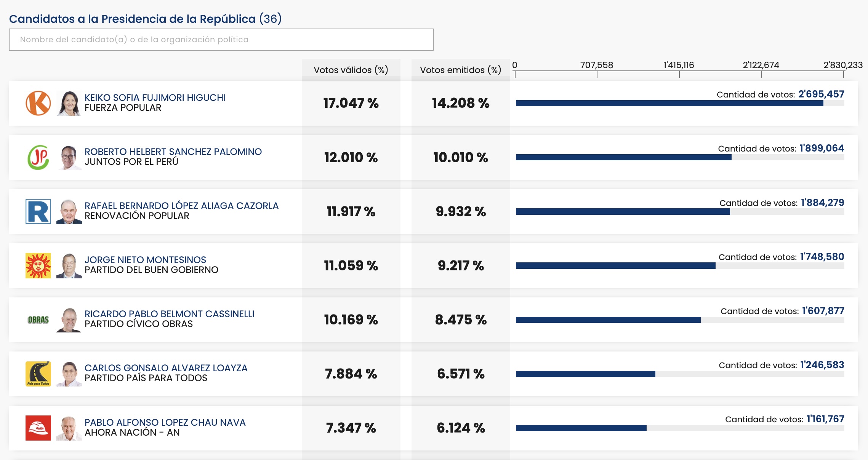Open JORGE NIETO MONTESINOS candidate link
The height and width of the screenshot is (460, 868).
(145, 260)
